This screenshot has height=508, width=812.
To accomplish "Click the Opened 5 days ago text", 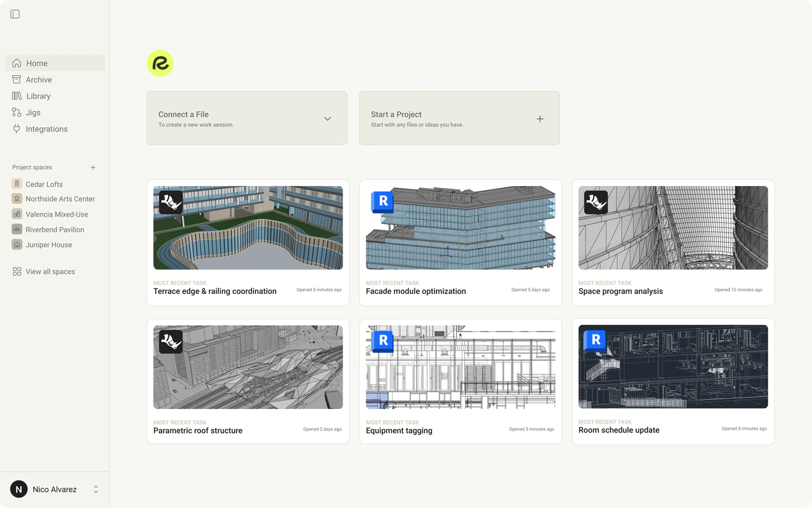I will click(x=530, y=290).
